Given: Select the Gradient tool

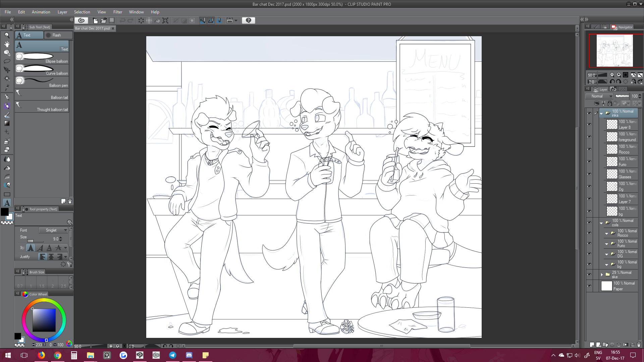Looking at the screenshot, I should click(7, 123).
